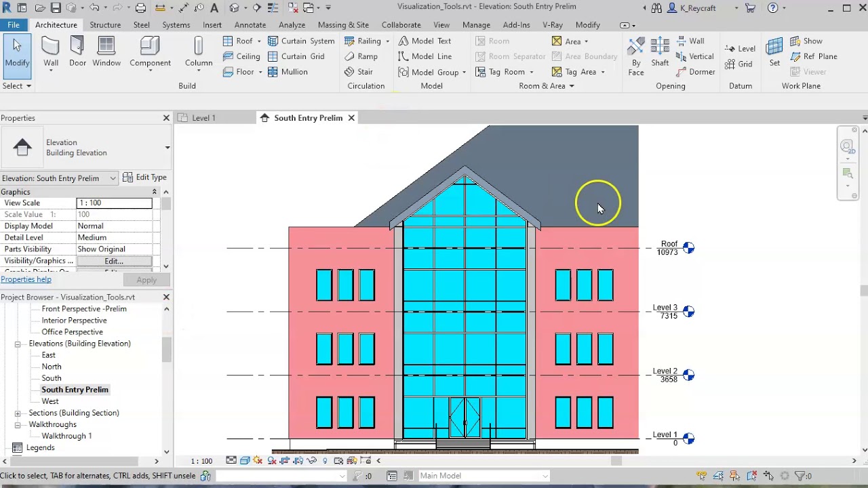This screenshot has height=488, width=868.
Task: Open the Annotate ribbon tab
Action: click(x=250, y=25)
